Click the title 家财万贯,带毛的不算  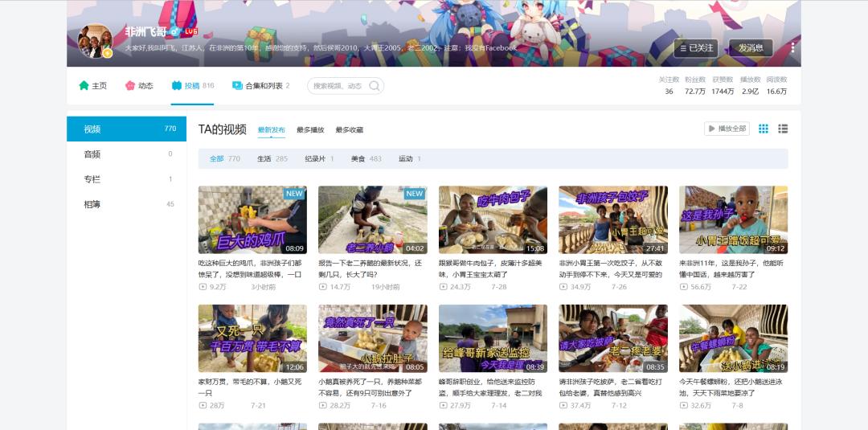pos(250,387)
